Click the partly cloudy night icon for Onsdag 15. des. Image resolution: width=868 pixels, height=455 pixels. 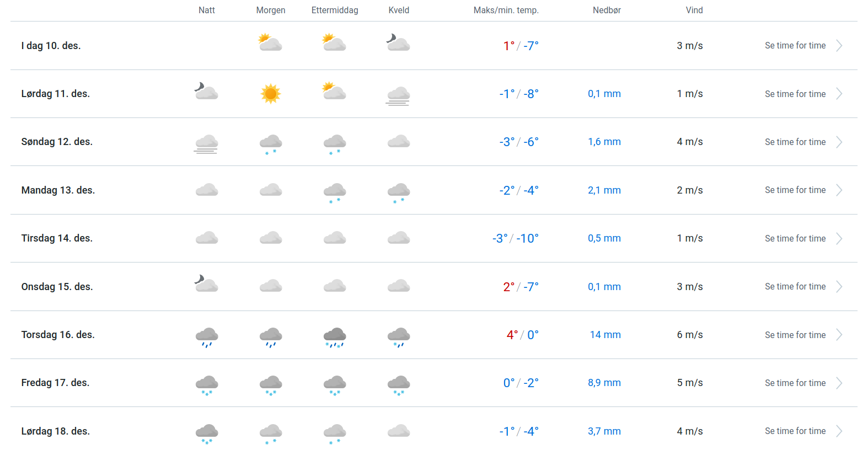(x=206, y=284)
